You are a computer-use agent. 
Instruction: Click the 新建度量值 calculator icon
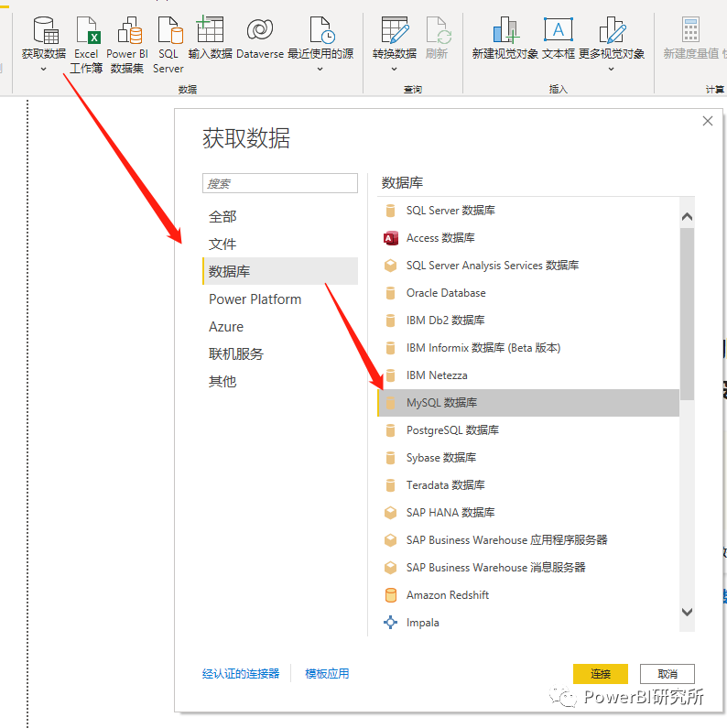tap(690, 30)
